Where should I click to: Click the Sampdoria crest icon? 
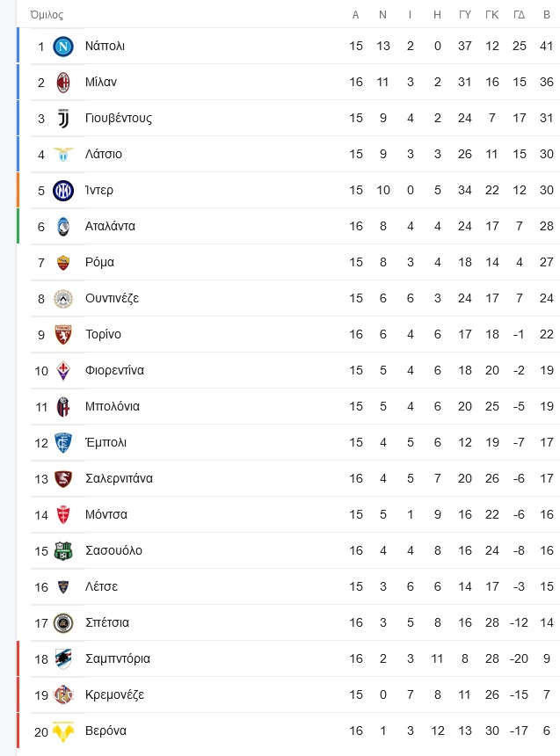point(63,658)
